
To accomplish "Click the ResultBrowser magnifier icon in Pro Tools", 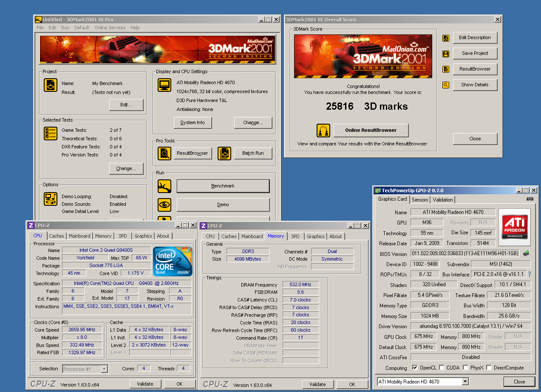I will coord(164,153).
